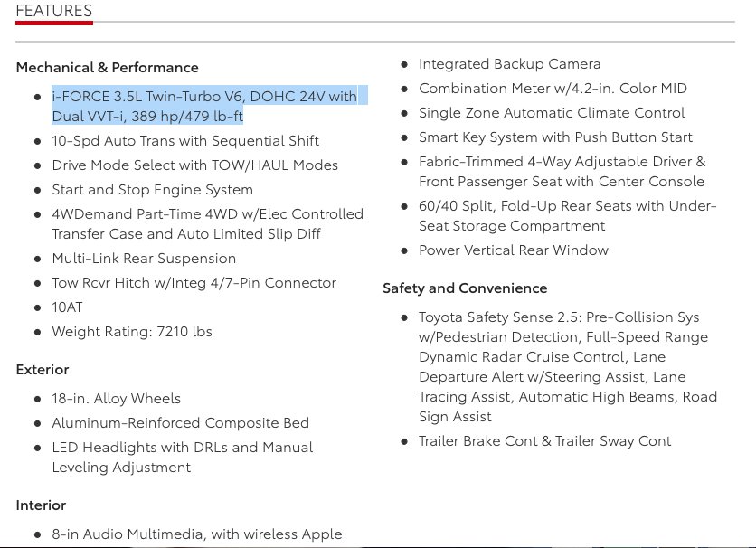Click the Trailer Brake Cont & Trailer Sway Cont item
Image resolution: width=756 pixels, height=548 pixels.
[544, 441]
